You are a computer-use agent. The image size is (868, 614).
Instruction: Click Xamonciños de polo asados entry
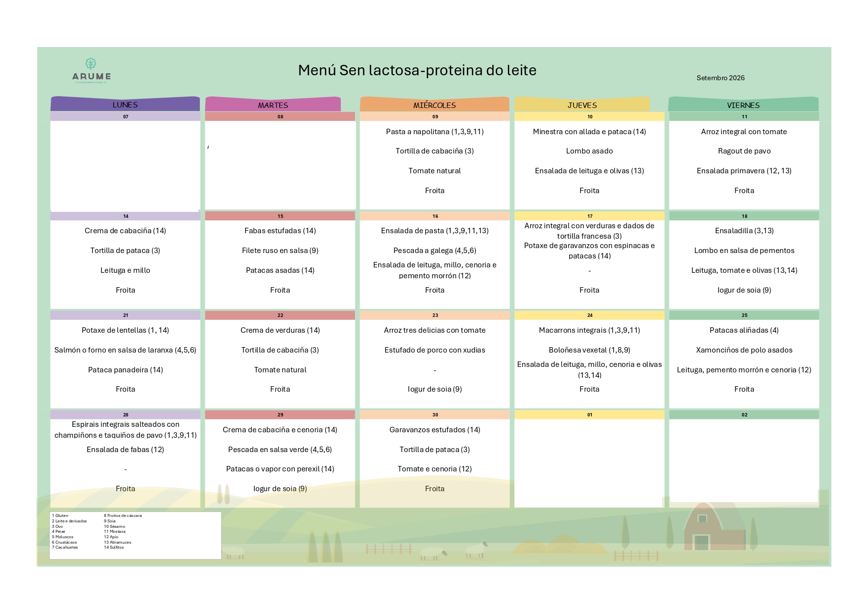coord(744,350)
